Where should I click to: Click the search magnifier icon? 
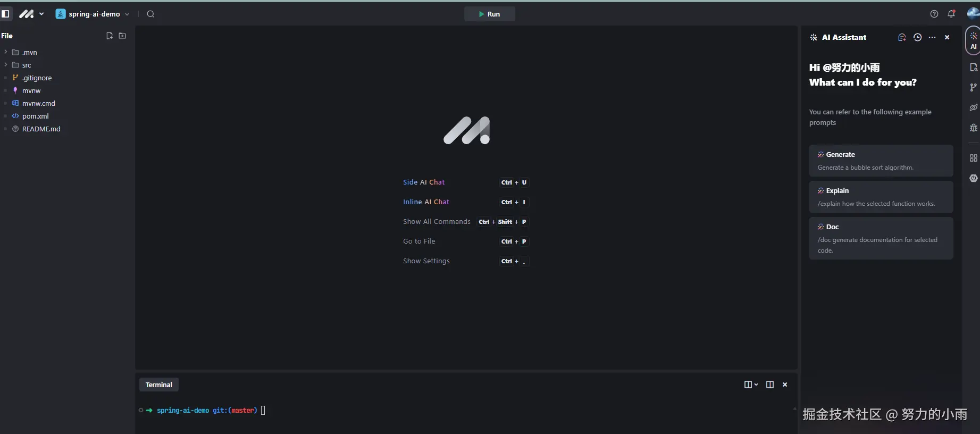150,14
